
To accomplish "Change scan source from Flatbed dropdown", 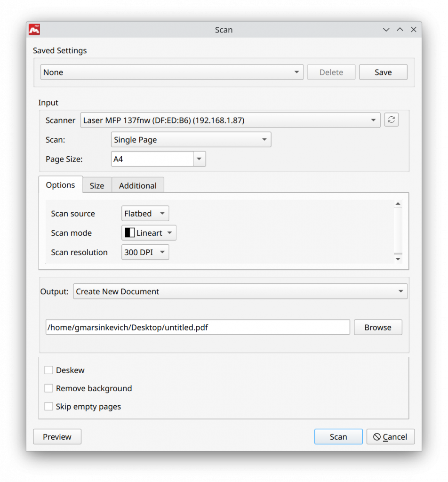I will tap(144, 213).
